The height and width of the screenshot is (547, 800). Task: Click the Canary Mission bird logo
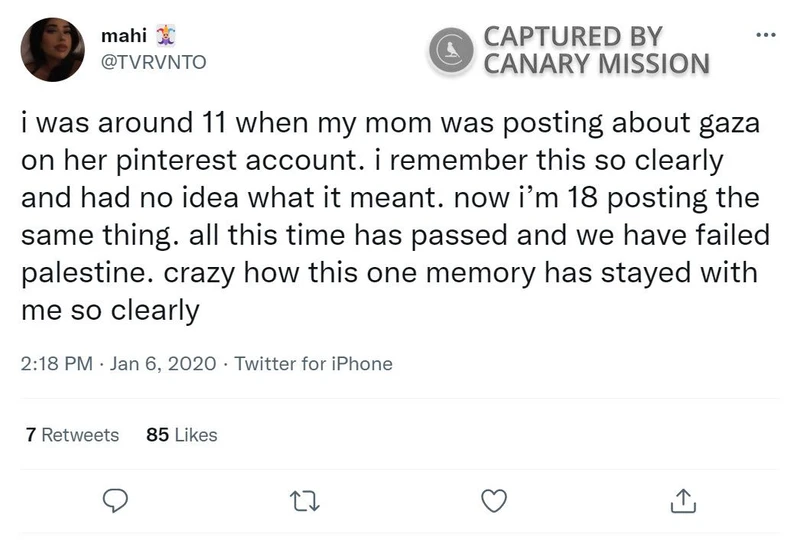pos(454,52)
